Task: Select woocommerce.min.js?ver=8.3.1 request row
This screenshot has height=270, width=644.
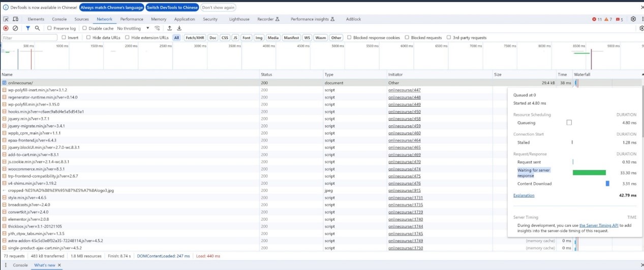Action: point(254,169)
